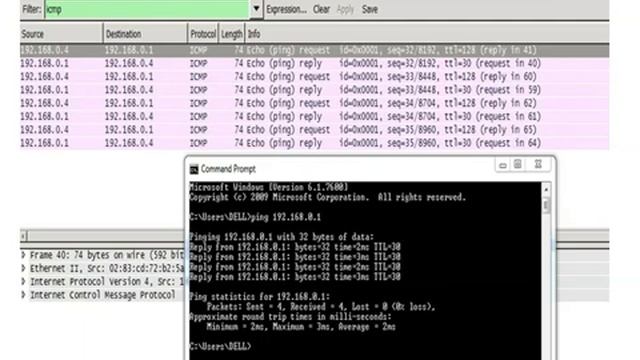The width and height of the screenshot is (640, 360).
Task: Expand the Ethernet II detail tree node
Action: pyautogui.click(x=23, y=269)
